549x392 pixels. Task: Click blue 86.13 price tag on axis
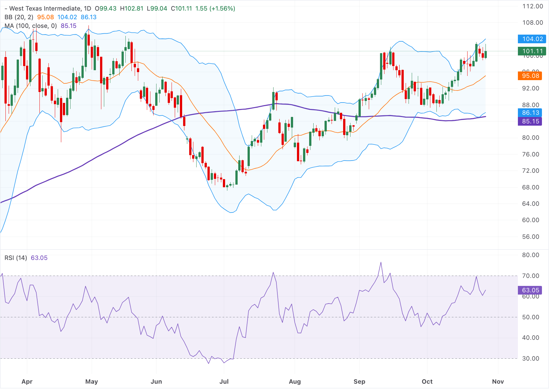pyautogui.click(x=530, y=113)
